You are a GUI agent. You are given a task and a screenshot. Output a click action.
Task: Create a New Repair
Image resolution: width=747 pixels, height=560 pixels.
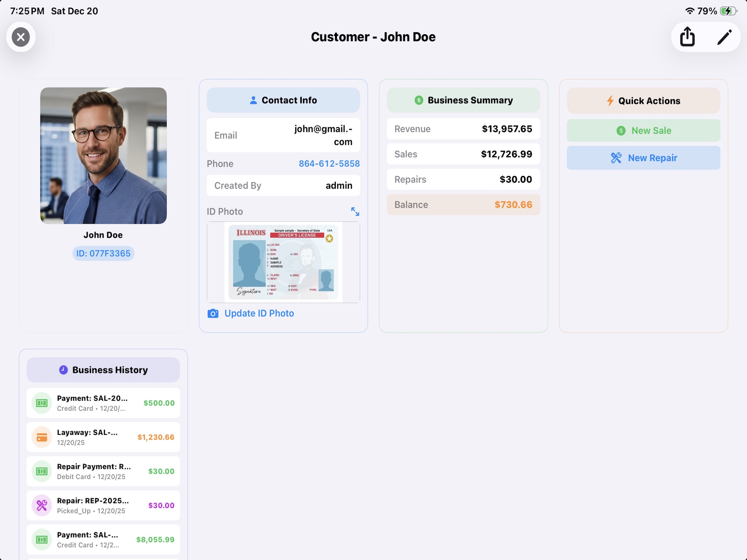point(643,158)
